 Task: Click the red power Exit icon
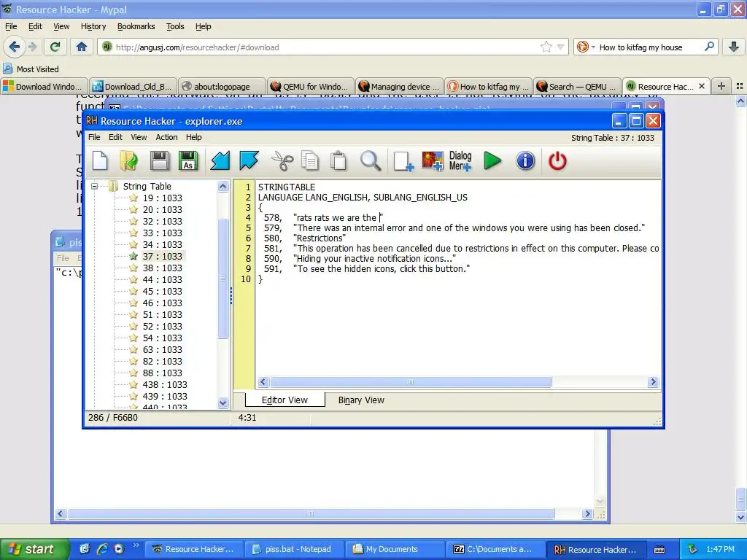(x=557, y=161)
